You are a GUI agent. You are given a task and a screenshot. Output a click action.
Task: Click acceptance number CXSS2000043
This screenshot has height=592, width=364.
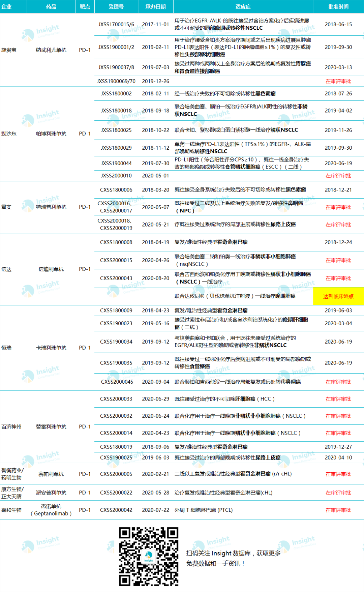[116, 278]
